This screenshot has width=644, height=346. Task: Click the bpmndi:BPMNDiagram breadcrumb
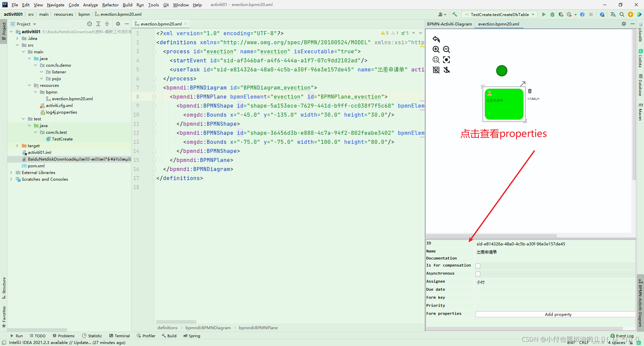[x=208, y=328]
